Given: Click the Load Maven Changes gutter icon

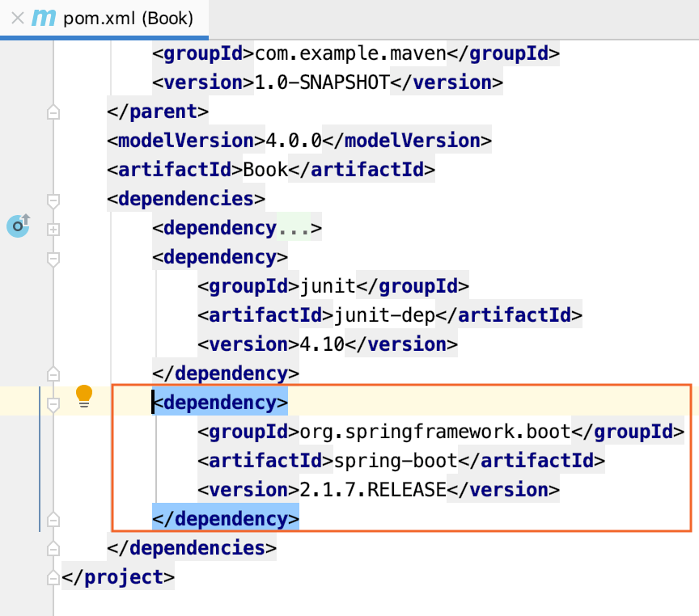Looking at the screenshot, I should (x=18, y=226).
